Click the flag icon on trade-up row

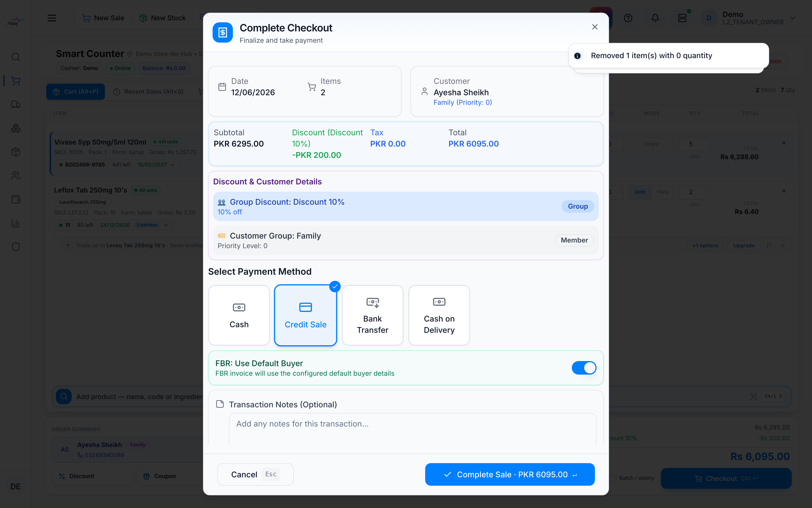tap(769, 246)
